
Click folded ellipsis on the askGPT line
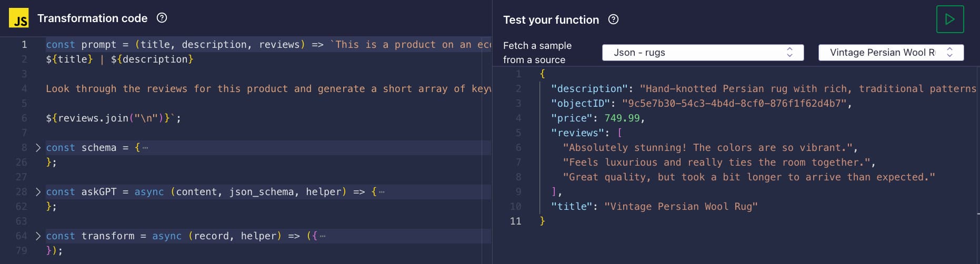(x=382, y=192)
